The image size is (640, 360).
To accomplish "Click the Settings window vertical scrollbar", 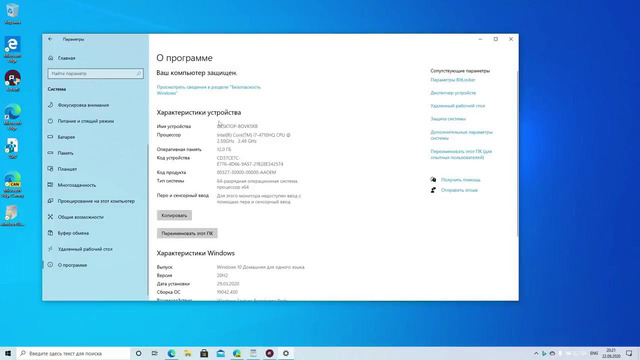I will (x=518, y=154).
